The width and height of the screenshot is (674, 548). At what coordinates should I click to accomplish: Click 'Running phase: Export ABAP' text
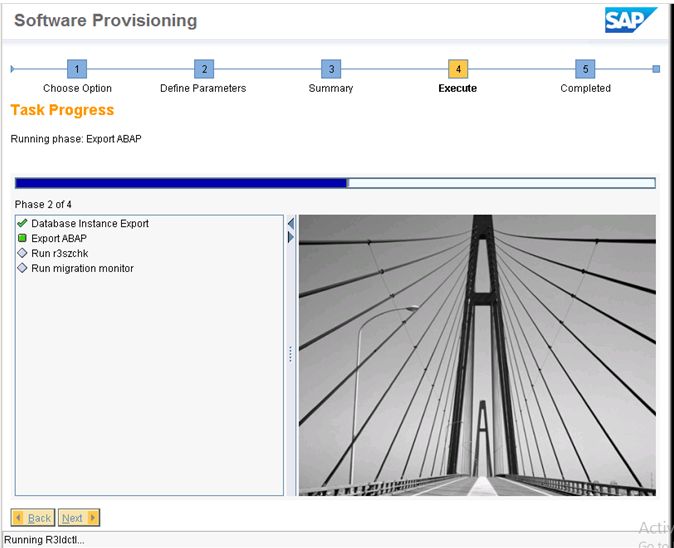76,139
